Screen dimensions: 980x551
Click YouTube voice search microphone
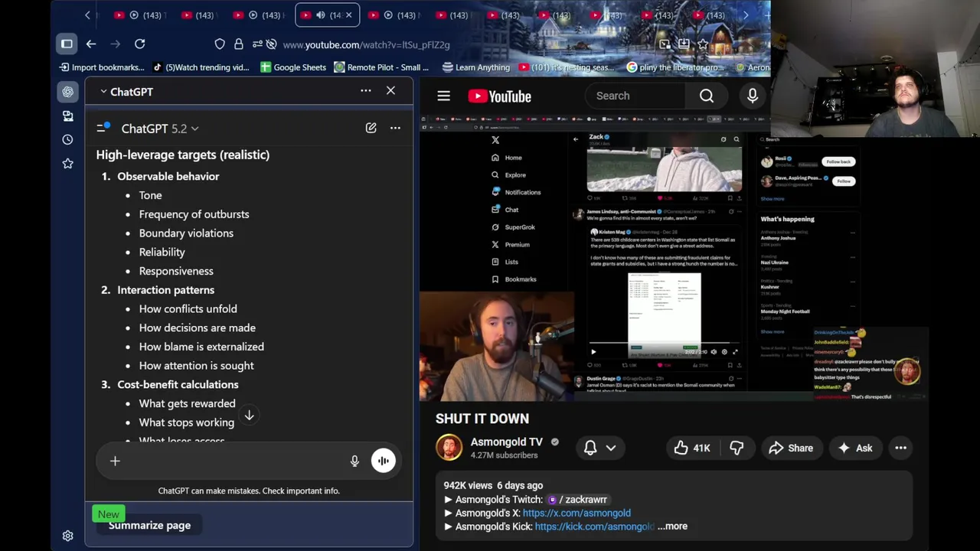(x=753, y=96)
